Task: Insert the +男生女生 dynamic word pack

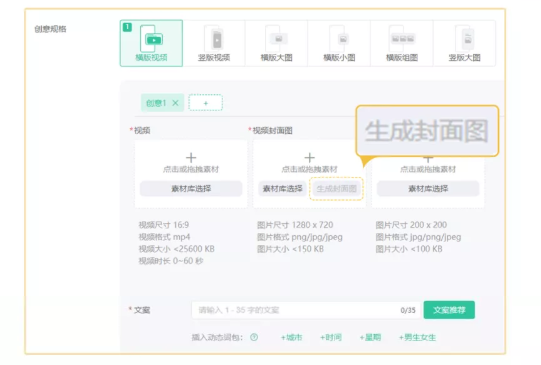Action: (417, 337)
